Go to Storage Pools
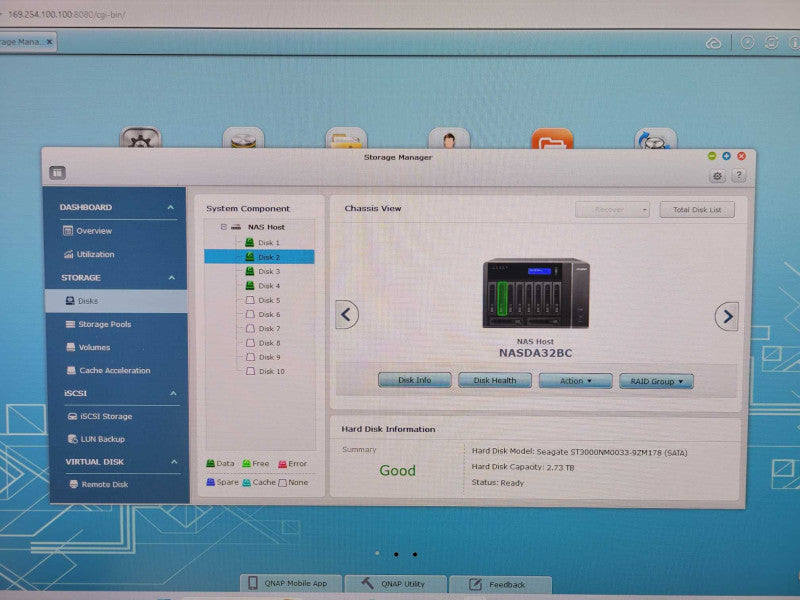This screenshot has width=800, height=600. [98, 324]
